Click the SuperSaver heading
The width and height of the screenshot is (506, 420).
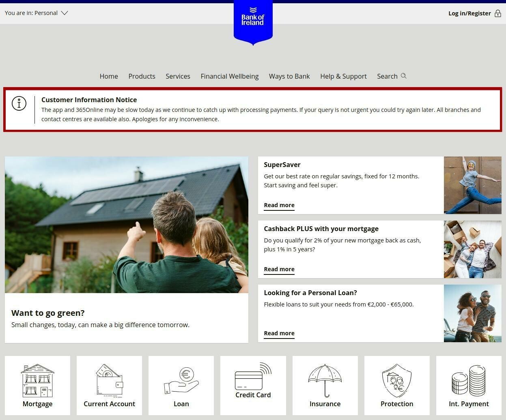(282, 165)
